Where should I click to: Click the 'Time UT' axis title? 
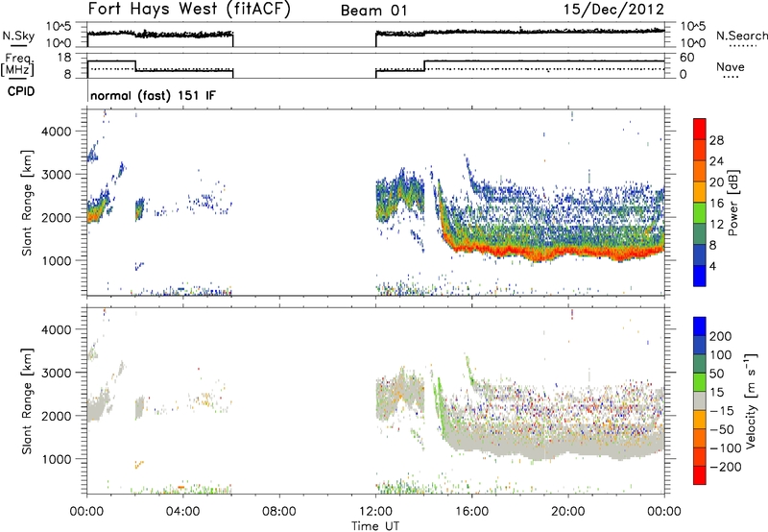[x=375, y=526]
